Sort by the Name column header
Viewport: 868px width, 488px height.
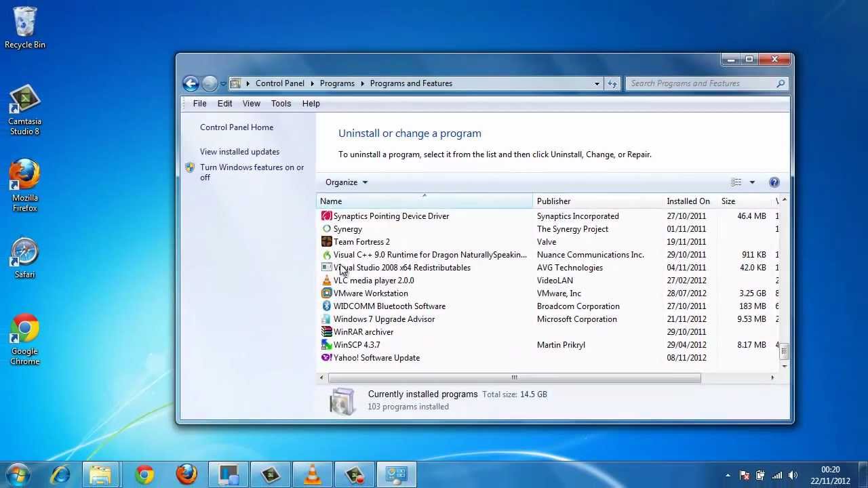(425, 201)
